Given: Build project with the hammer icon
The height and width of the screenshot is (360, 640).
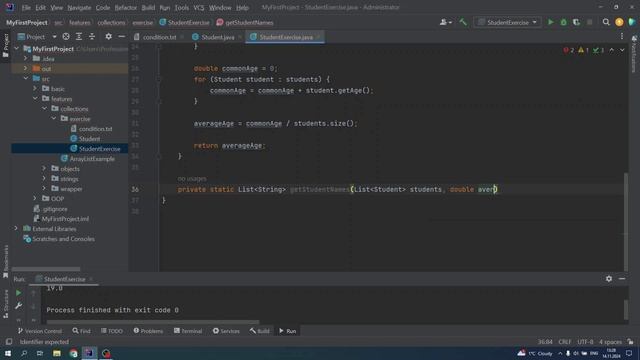Looking at the screenshot, I should tap(463, 22).
